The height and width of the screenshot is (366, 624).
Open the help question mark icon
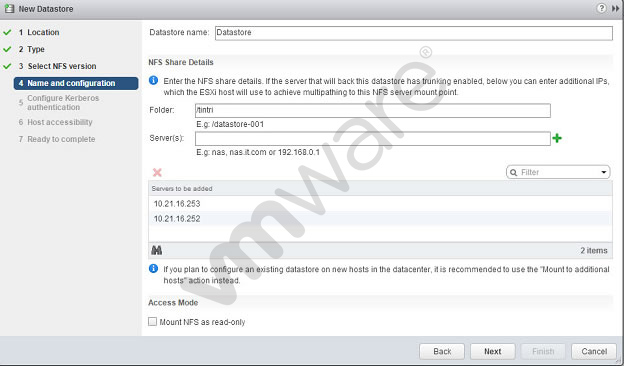click(x=601, y=8)
